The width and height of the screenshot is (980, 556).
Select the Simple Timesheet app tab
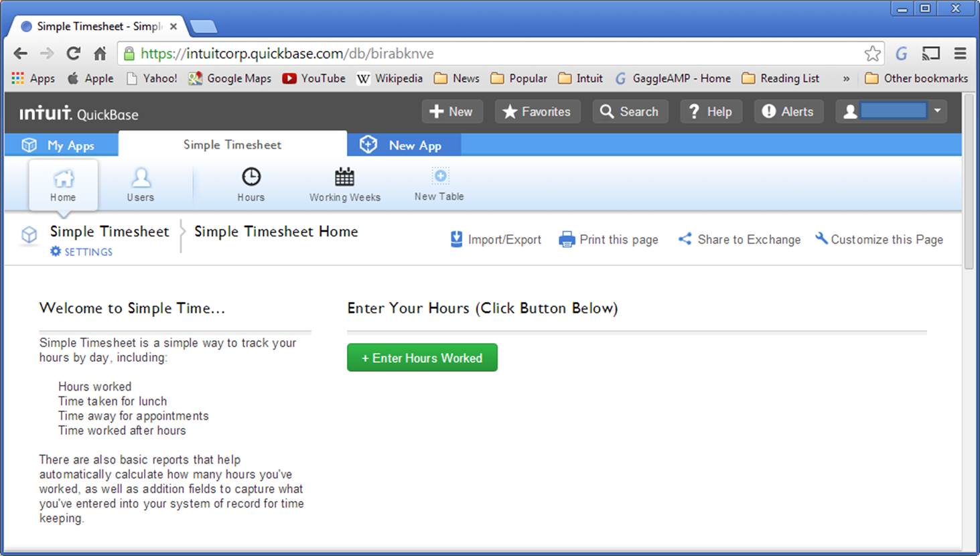click(x=232, y=145)
